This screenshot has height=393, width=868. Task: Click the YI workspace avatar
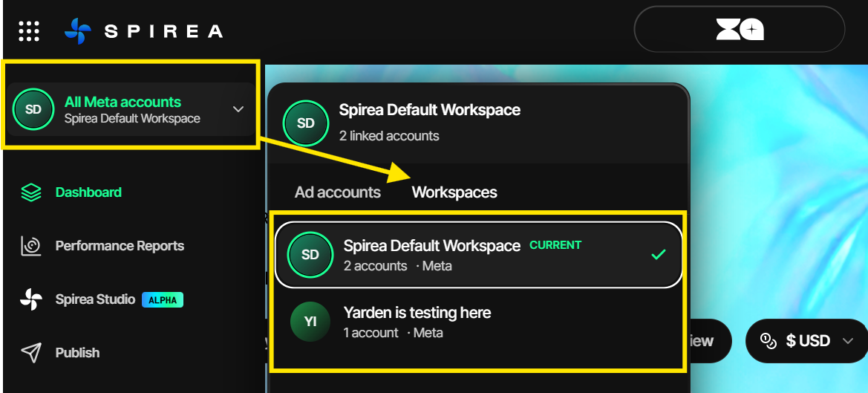(310, 322)
